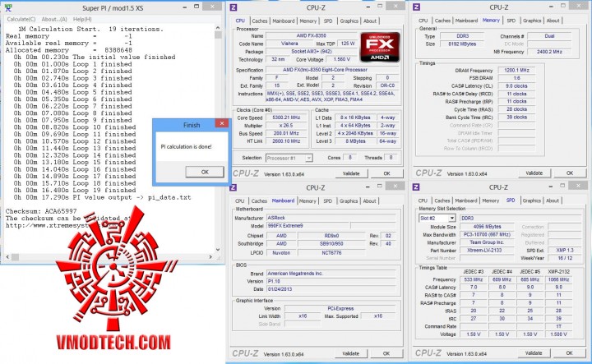Image resolution: width=592 pixels, height=364 pixels.
Task: Close the Finish dialog
Action: pyautogui.click(x=222, y=123)
